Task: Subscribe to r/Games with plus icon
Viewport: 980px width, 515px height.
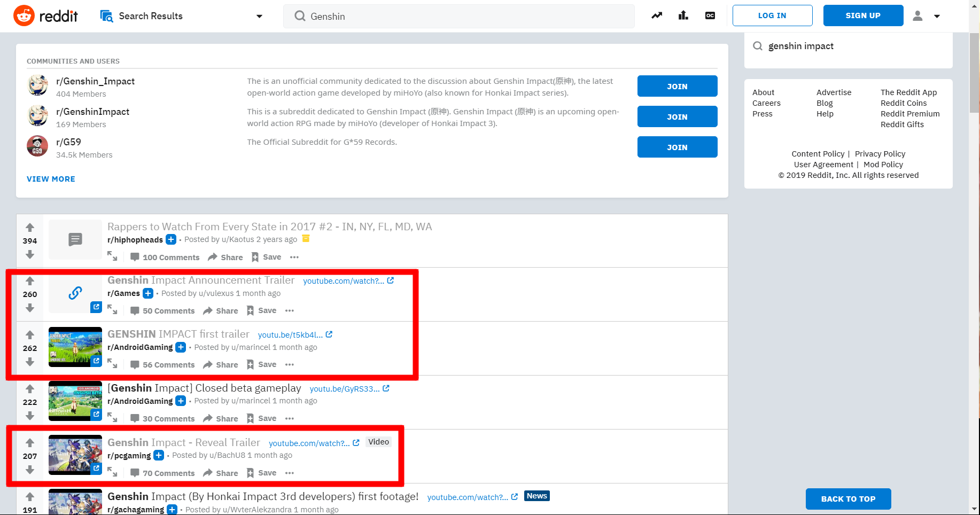Action: 148,293
